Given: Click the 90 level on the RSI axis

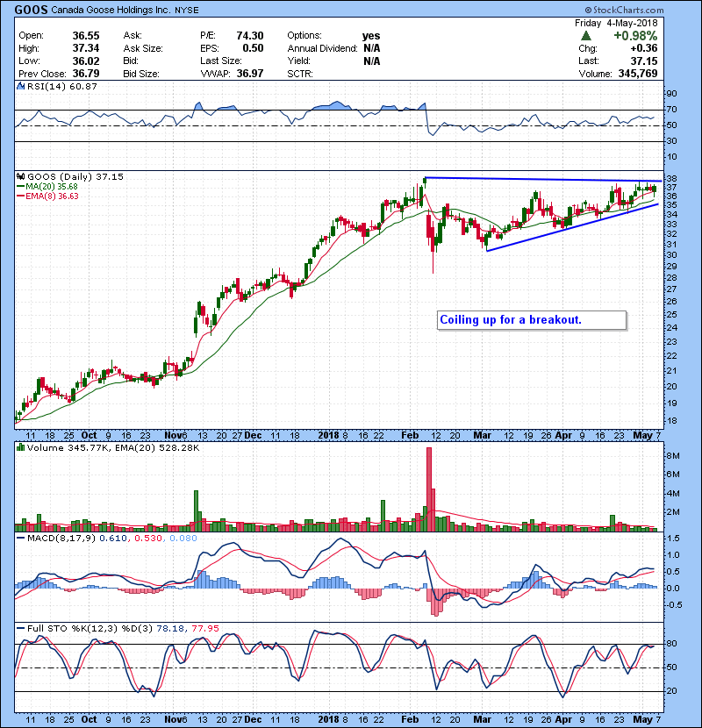Looking at the screenshot, I should pyautogui.click(x=671, y=94).
